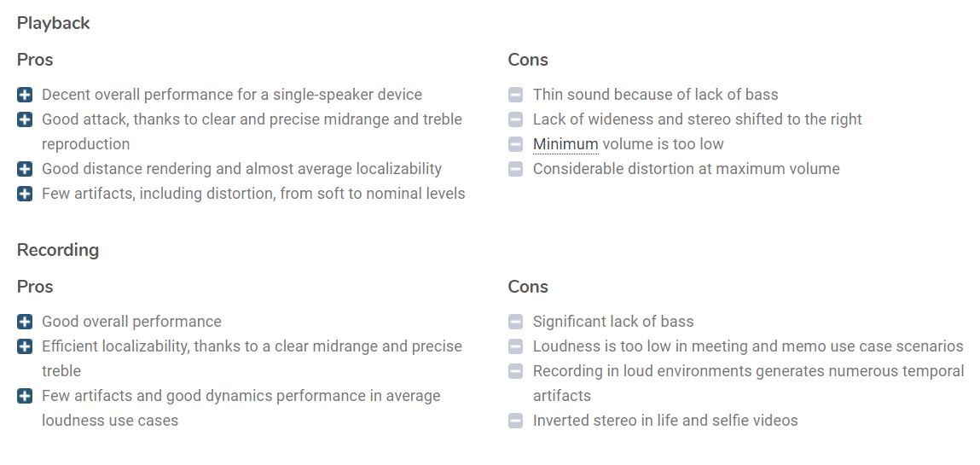
Task: Click plus icon beside Good attack line
Action: click(25, 119)
